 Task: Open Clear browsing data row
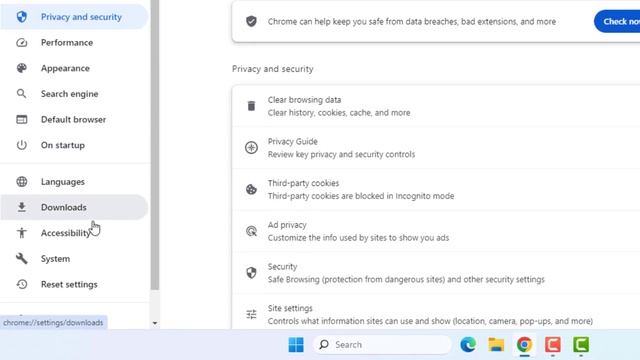pyautogui.click(x=436, y=106)
